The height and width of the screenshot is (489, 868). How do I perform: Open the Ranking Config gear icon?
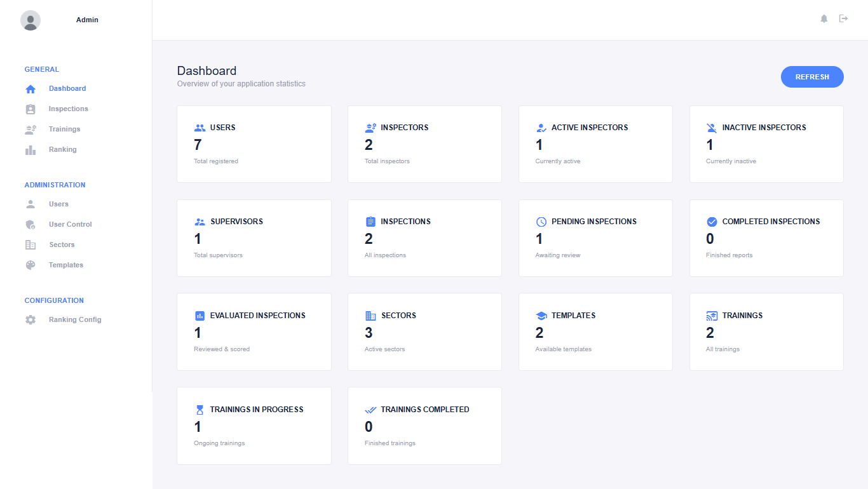[x=30, y=319]
